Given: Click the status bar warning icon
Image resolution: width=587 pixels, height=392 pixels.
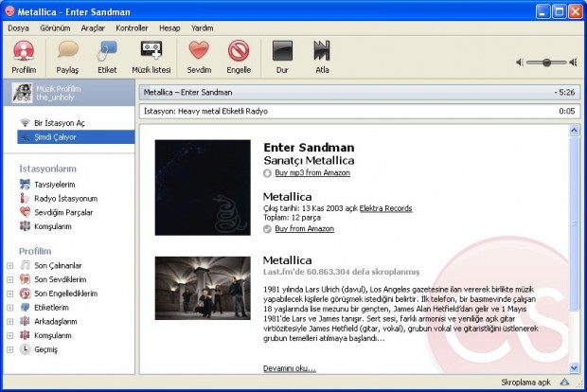Looking at the screenshot, I should [x=564, y=383].
